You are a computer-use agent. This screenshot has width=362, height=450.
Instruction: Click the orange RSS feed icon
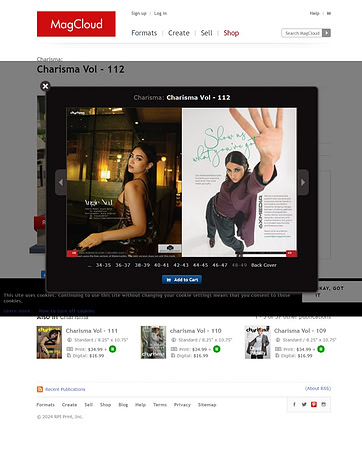40,389
